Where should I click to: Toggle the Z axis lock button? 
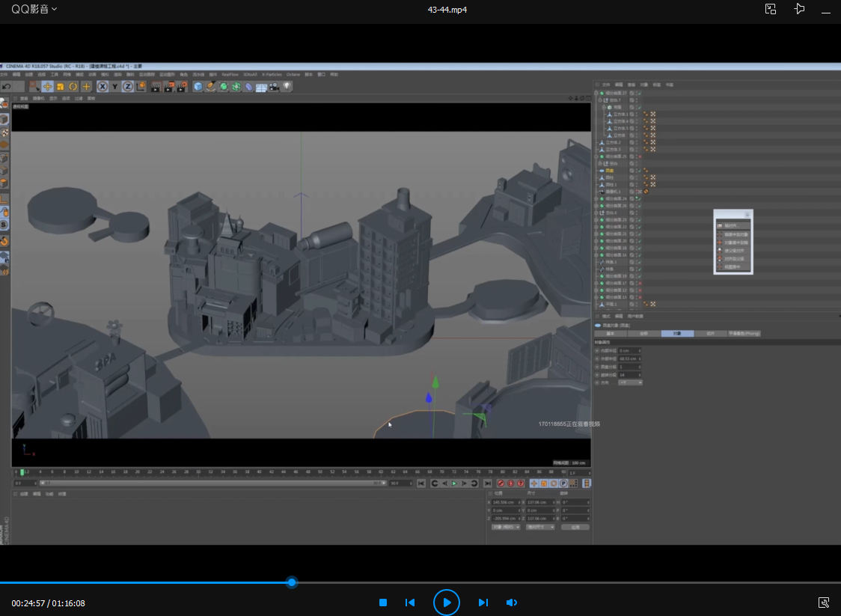[x=128, y=87]
